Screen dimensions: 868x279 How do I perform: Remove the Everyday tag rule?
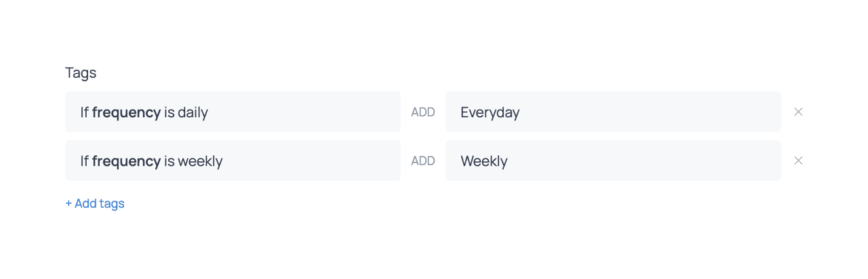click(798, 112)
